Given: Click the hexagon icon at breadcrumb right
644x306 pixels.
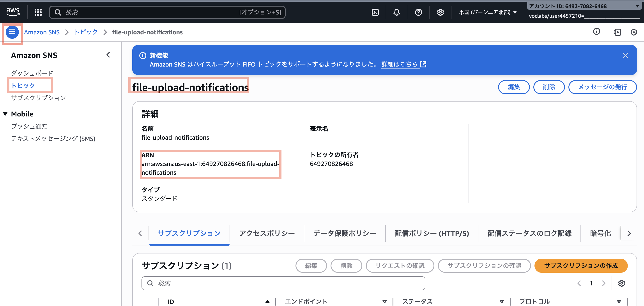Looking at the screenshot, I should [634, 32].
